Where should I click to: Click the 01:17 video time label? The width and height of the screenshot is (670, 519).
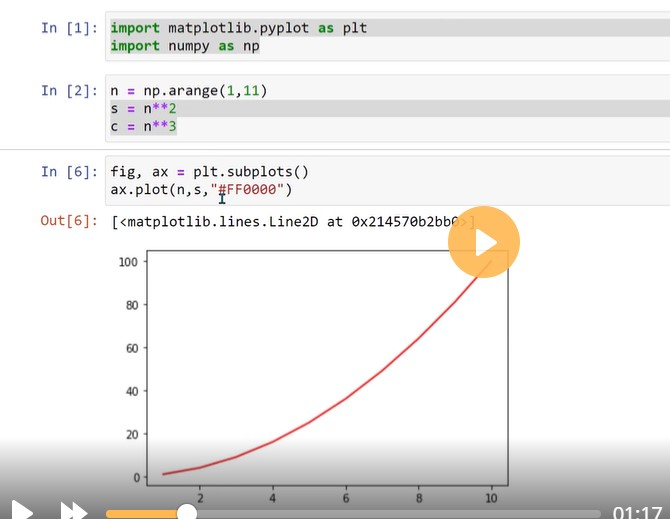pos(637,512)
